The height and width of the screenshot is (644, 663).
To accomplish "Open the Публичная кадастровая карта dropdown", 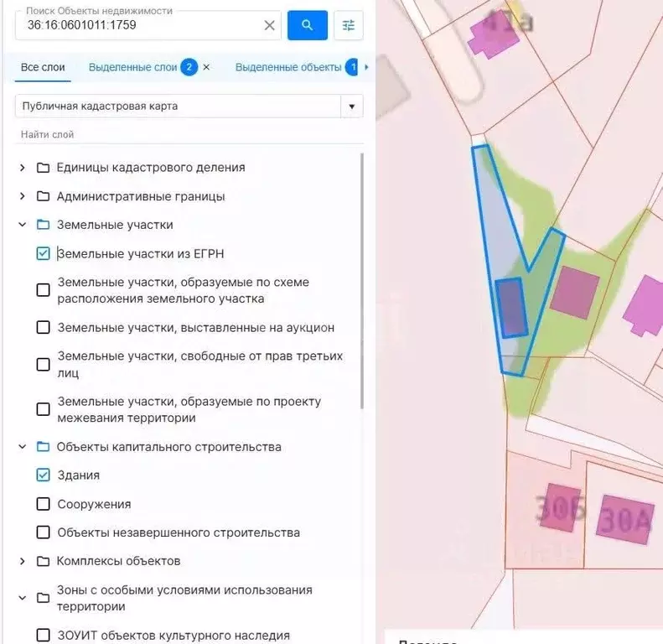I will click(x=189, y=106).
